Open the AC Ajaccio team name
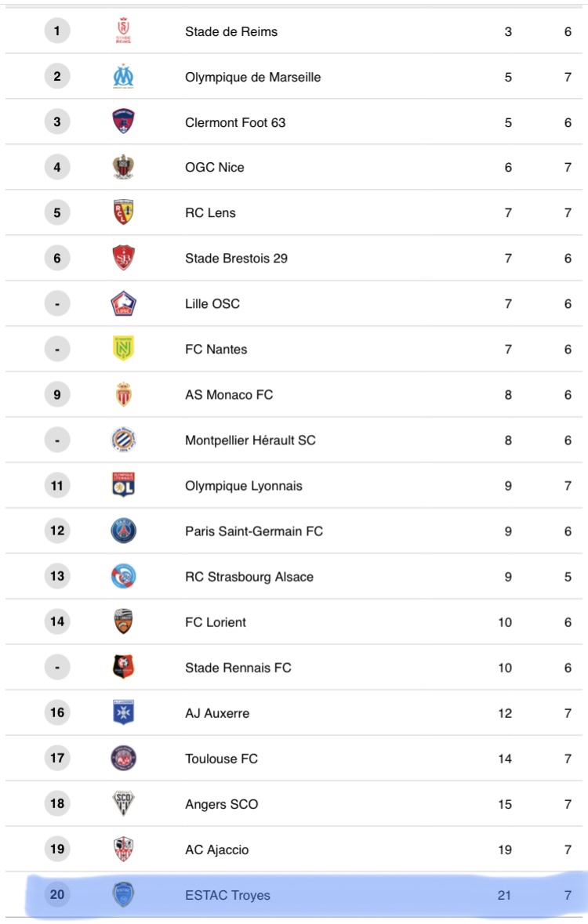 pos(216,850)
